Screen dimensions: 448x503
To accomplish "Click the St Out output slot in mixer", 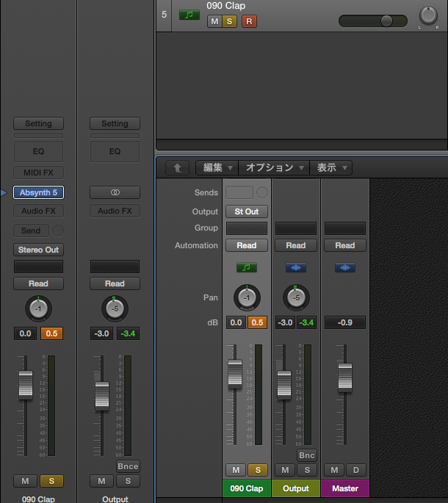I will tap(247, 211).
